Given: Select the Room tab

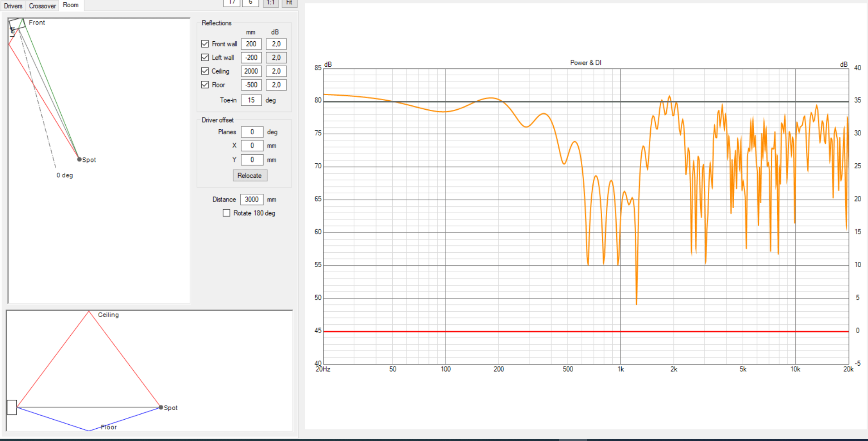Looking at the screenshot, I should 71,5.
